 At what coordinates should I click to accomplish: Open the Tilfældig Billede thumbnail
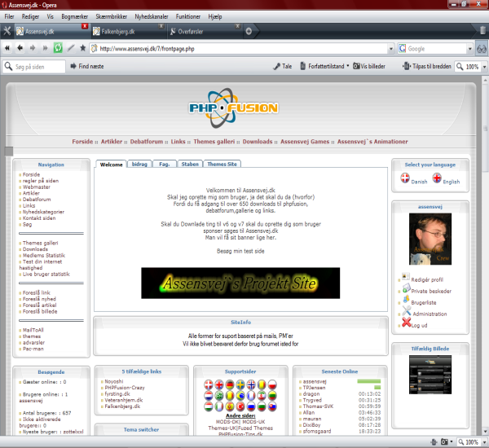(430, 375)
